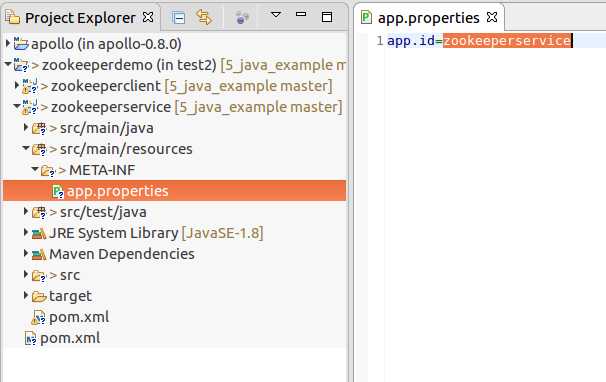Collapse the META-INF folder

(x=35, y=169)
